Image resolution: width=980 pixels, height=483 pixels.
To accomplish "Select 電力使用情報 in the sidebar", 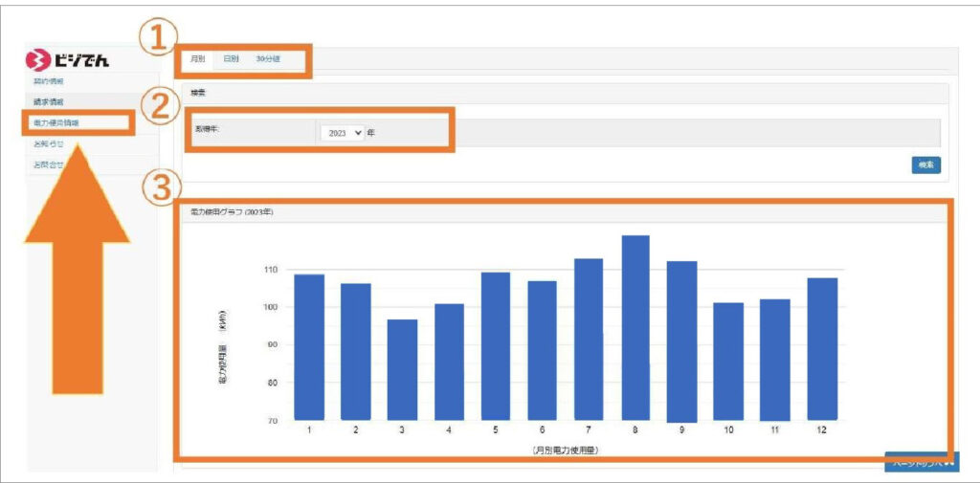I will [x=56, y=122].
